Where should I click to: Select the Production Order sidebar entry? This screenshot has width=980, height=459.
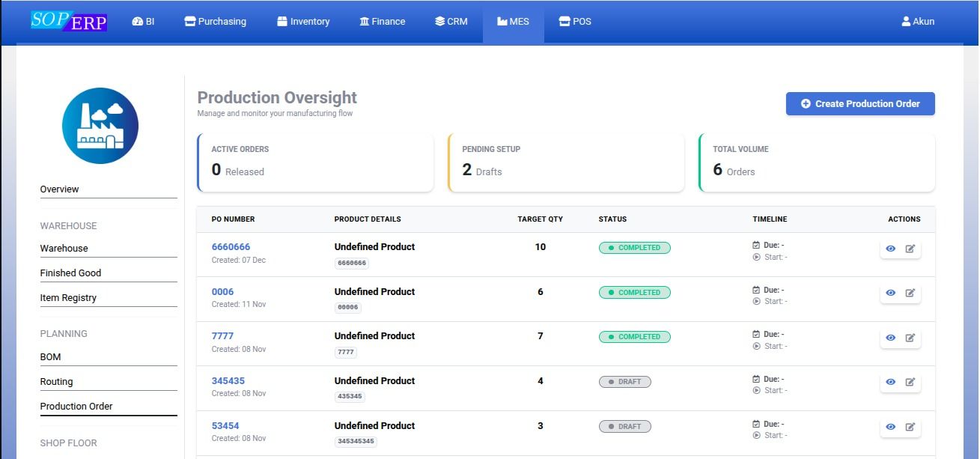click(77, 406)
